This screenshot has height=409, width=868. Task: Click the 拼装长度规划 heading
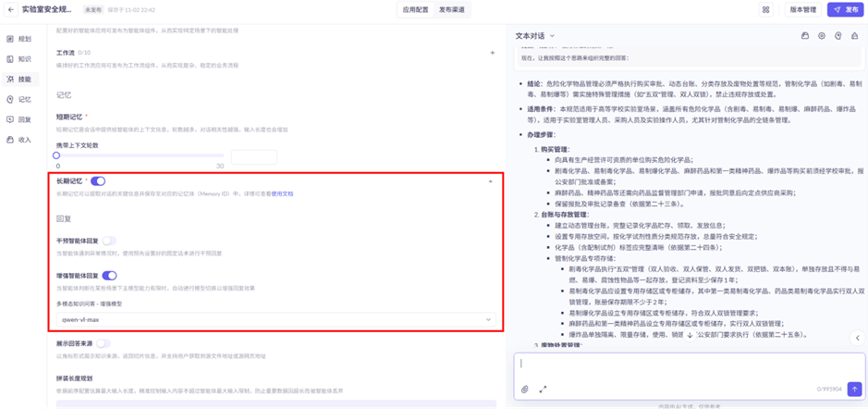[74, 378]
